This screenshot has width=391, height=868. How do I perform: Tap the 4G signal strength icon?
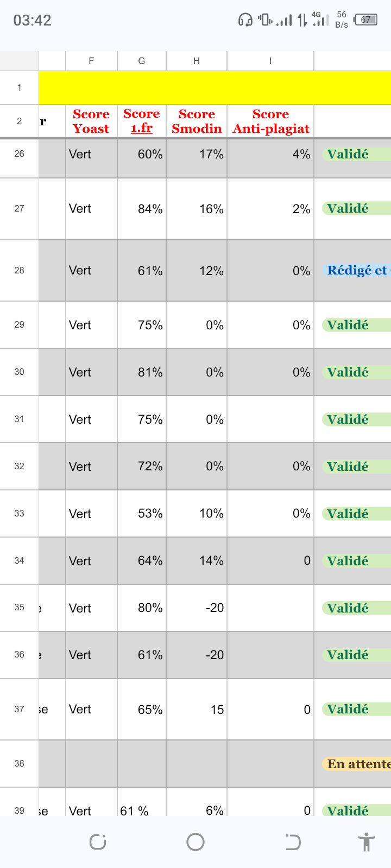click(x=320, y=20)
